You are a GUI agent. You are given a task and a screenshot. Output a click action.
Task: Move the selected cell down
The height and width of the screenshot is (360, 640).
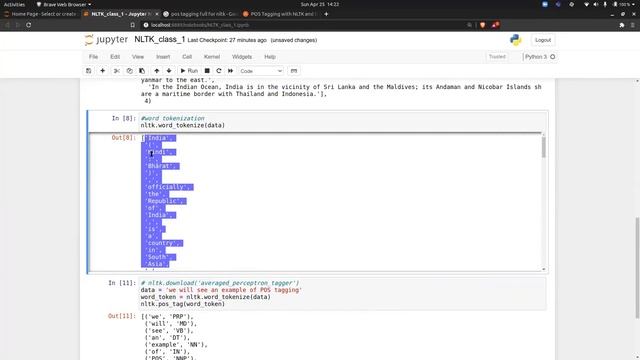click(169, 71)
